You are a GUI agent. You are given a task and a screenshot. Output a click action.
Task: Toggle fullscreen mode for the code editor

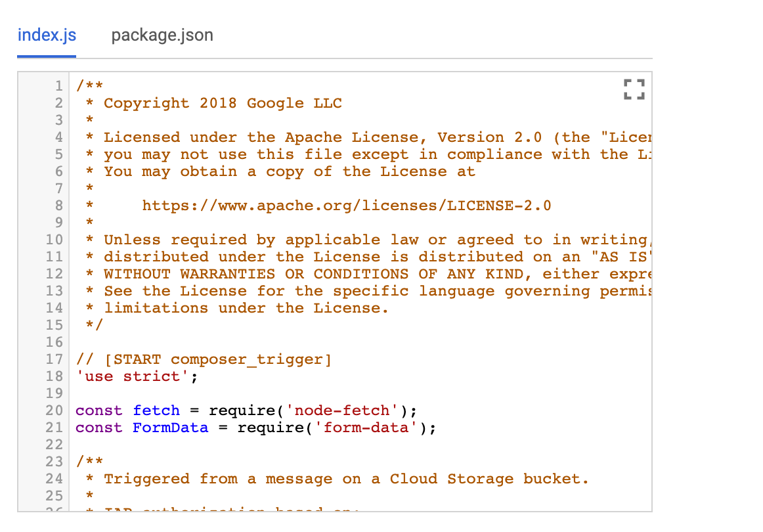point(633,90)
